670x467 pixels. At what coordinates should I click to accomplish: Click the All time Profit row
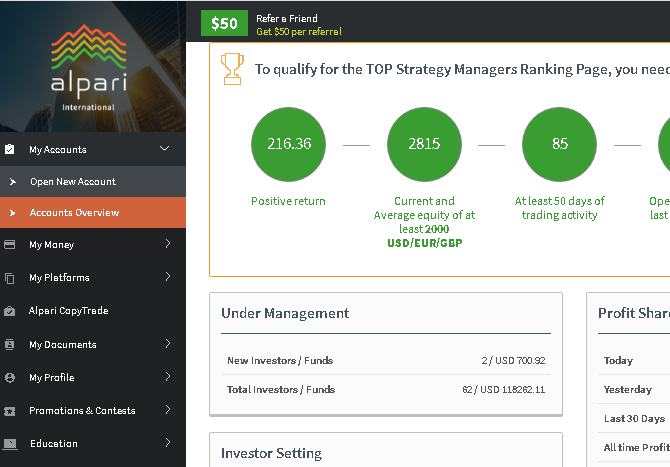(x=634, y=447)
